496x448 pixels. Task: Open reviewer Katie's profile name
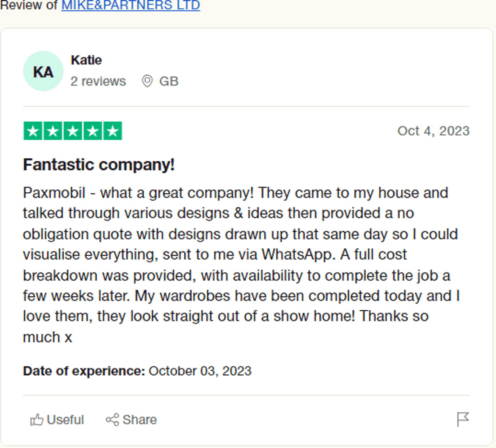click(86, 60)
